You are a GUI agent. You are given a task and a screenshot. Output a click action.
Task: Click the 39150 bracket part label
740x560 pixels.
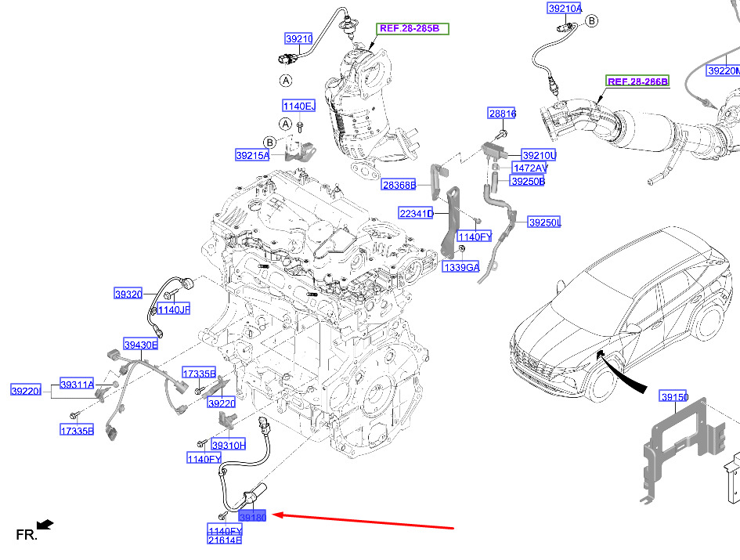coord(673,397)
